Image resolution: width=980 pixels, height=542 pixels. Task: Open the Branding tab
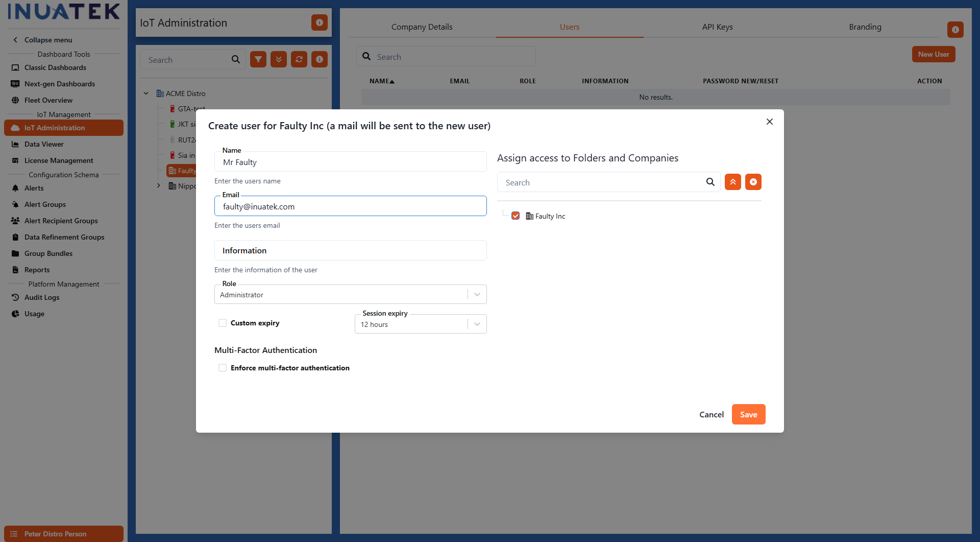(865, 27)
